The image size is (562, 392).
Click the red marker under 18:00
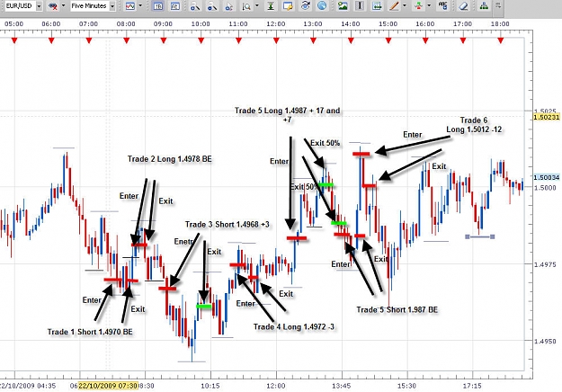(500, 40)
